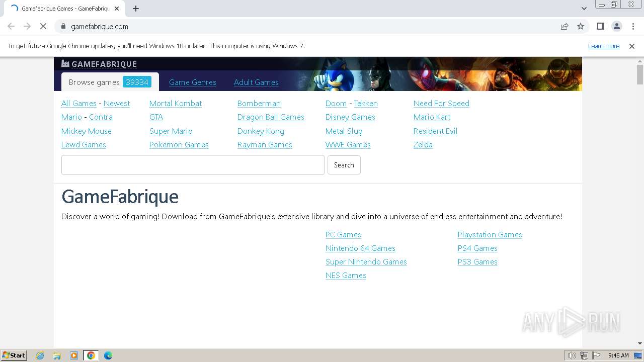Open the Game Genres tab

click(193, 82)
